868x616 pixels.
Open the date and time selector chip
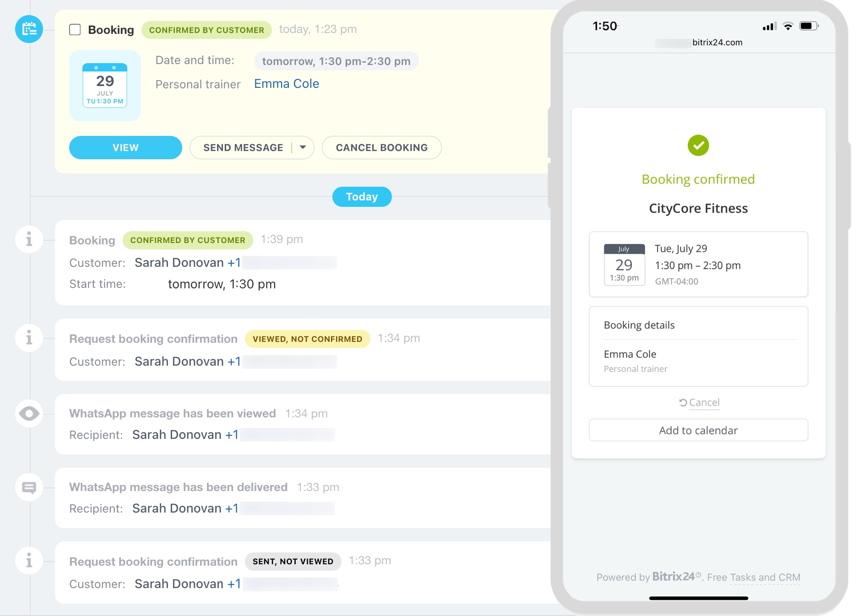pos(336,61)
